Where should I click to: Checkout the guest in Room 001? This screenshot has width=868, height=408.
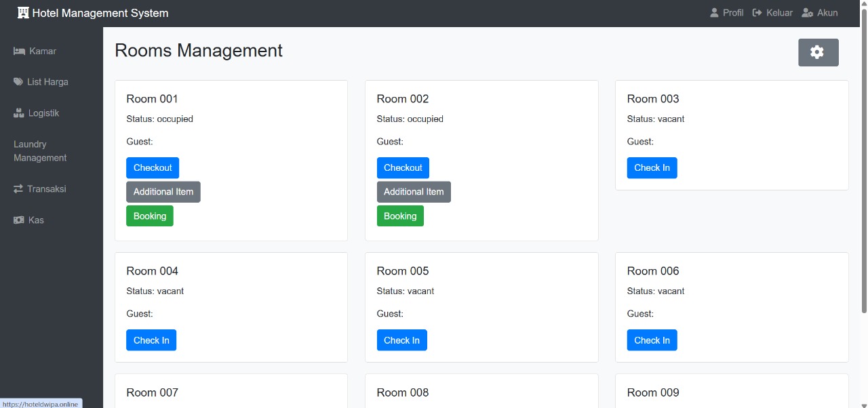152,167
